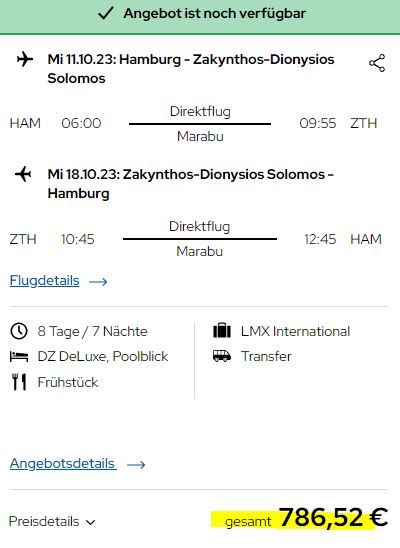Click the LMX International label
This screenshot has height=548, width=400.
(x=295, y=331)
